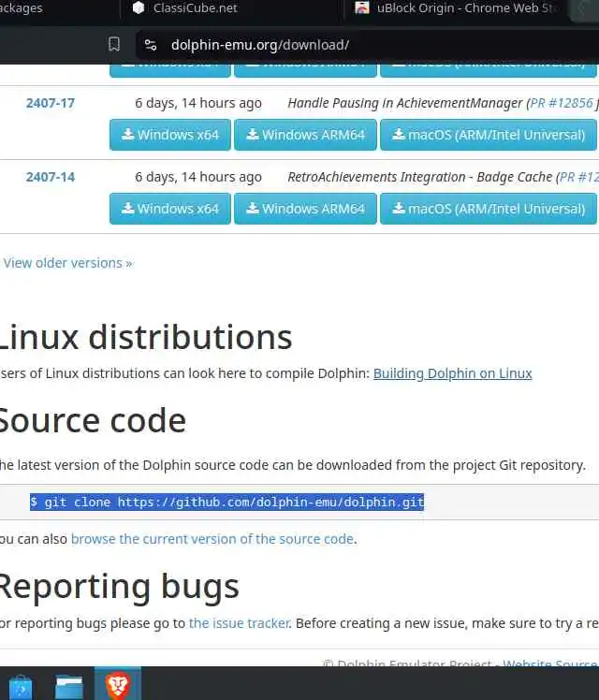Viewport: 599px width, 700px height.
Task: Click '6 days, 14 hours ago' for 2407-17
Action: tap(198, 103)
